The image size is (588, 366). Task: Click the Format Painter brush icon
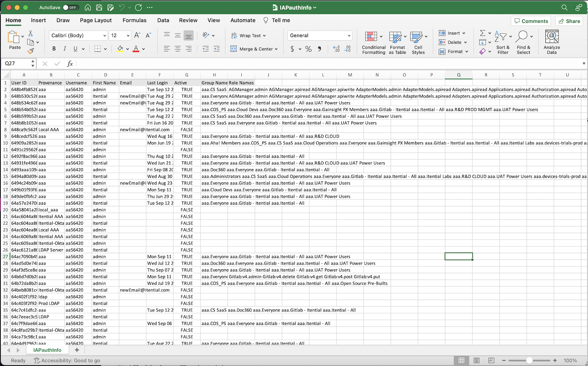[31, 51]
